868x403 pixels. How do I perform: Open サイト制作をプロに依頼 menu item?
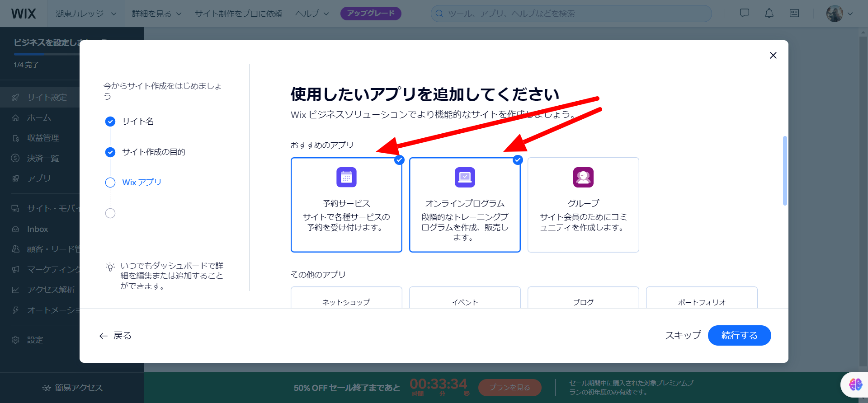tap(238, 14)
